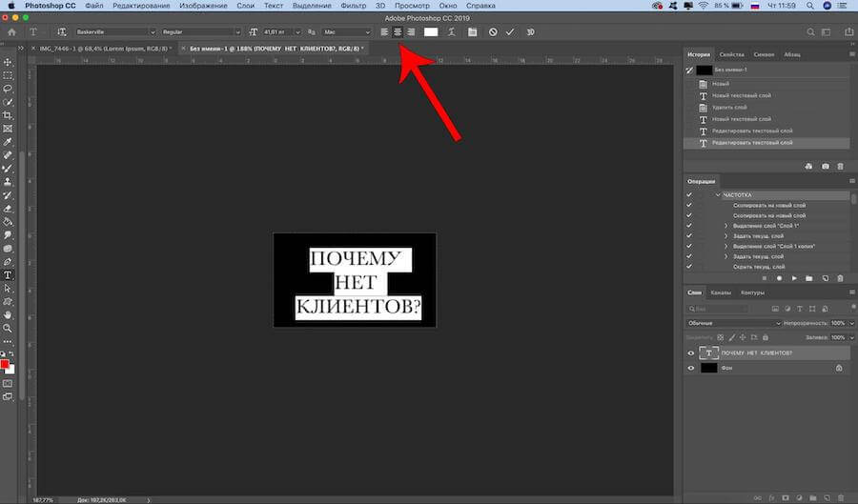The image size is (858, 504).
Task: Click the center text alignment icon
Action: [398, 31]
